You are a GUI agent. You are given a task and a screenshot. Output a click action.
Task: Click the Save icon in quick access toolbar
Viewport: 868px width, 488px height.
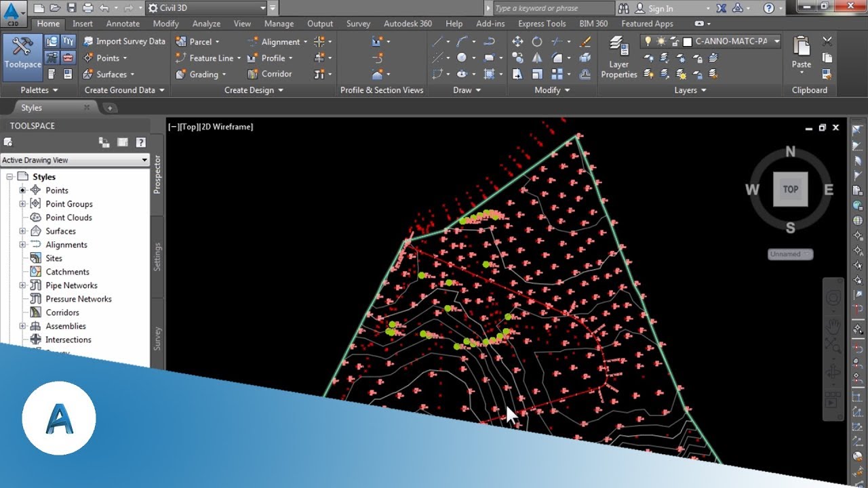click(x=71, y=8)
